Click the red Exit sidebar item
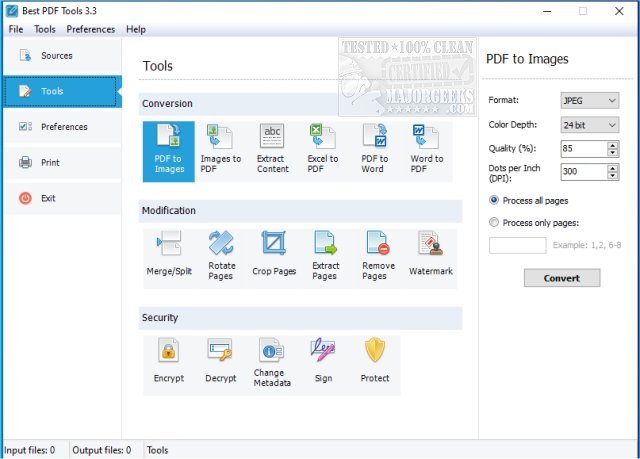This screenshot has width=640, height=459. point(62,198)
